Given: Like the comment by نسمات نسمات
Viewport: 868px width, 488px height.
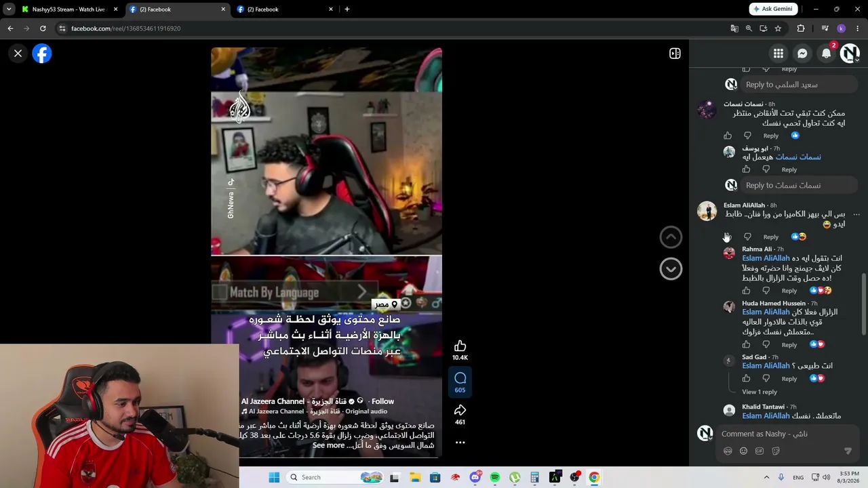Looking at the screenshot, I should pos(728,136).
